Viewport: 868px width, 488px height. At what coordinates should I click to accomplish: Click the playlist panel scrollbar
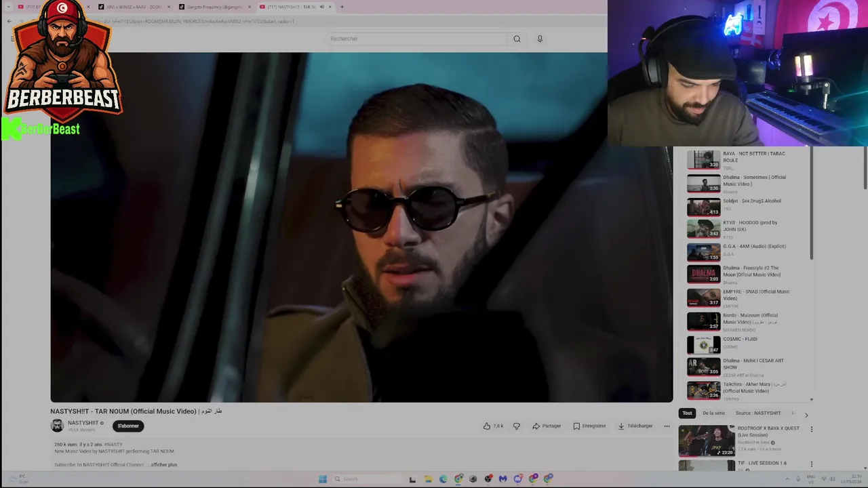click(x=811, y=203)
